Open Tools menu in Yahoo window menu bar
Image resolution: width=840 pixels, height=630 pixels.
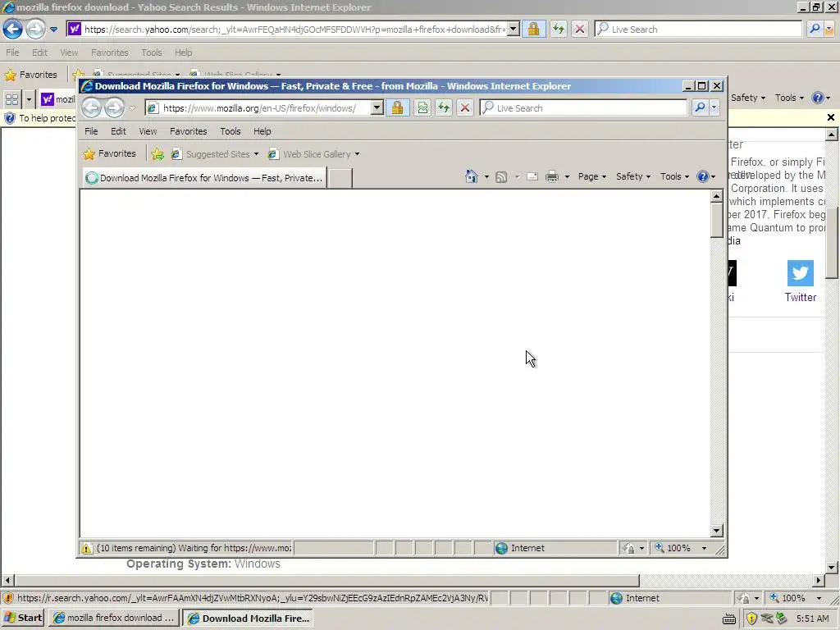click(x=152, y=52)
